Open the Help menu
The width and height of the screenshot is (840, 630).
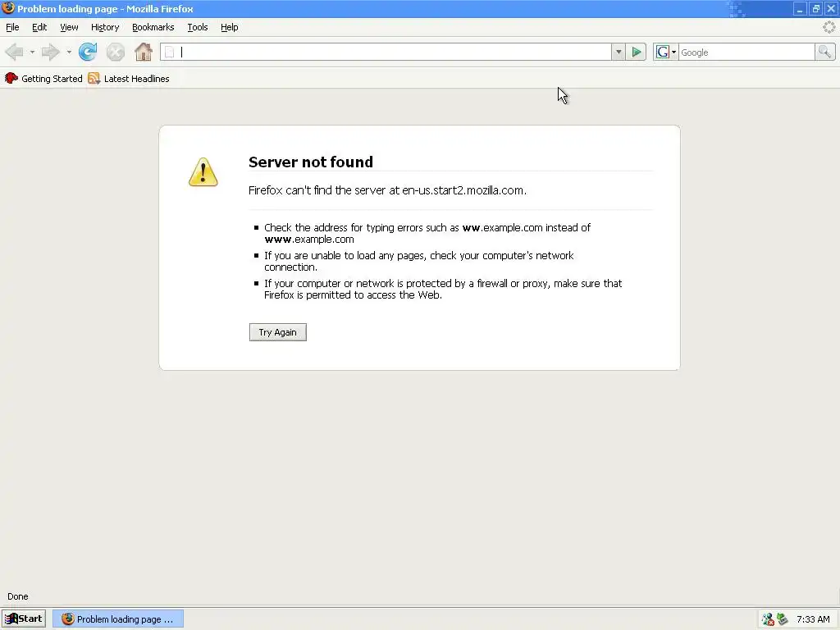(230, 27)
